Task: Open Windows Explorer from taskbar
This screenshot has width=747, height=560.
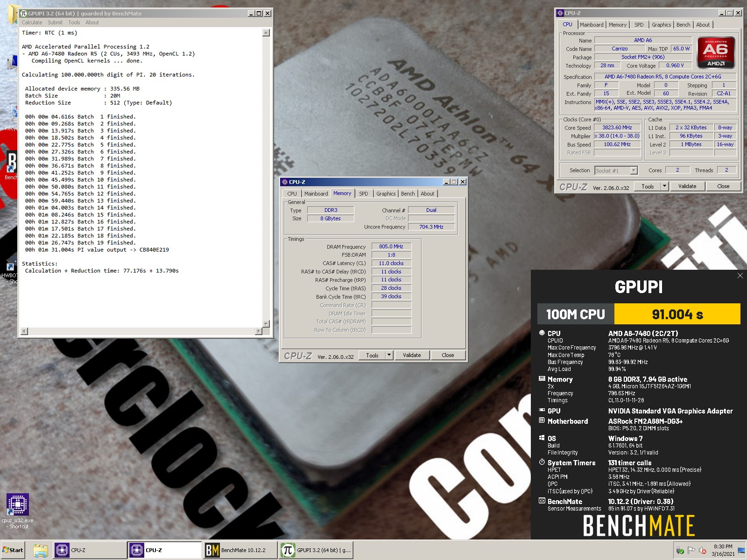Action: click(40, 551)
